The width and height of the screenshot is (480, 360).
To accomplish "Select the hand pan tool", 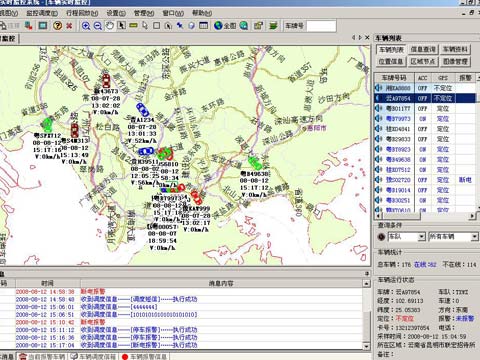I will coord(110,26).
